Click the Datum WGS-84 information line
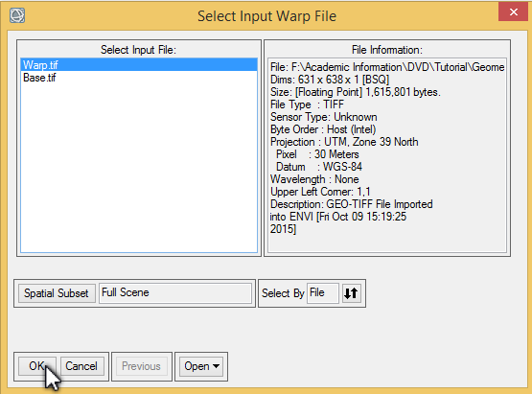The image size is (532, 394). [319, 167]
